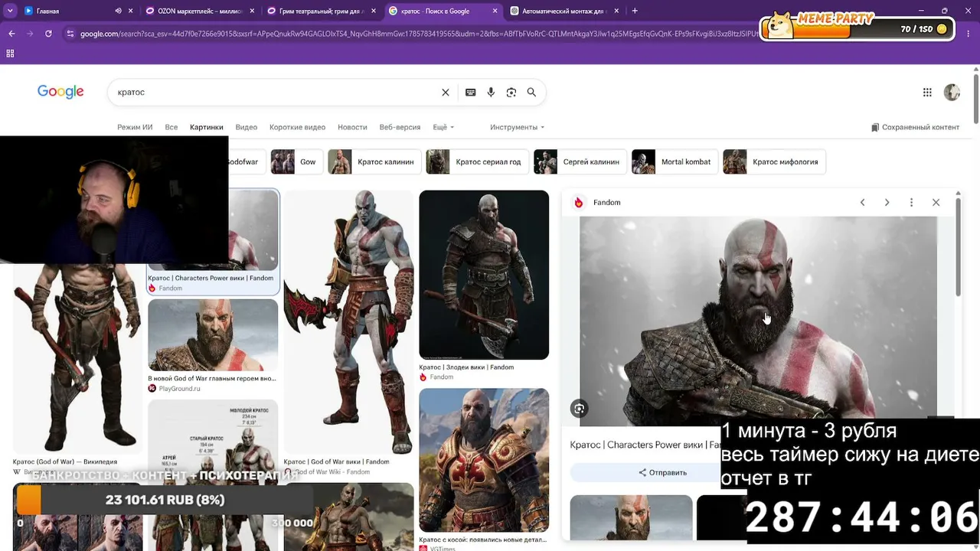Image resolution: width=980 pixels, height=551 pixels.
Task: Apply the Сергей калинин suggestion chip
Action: click(580, 162)
